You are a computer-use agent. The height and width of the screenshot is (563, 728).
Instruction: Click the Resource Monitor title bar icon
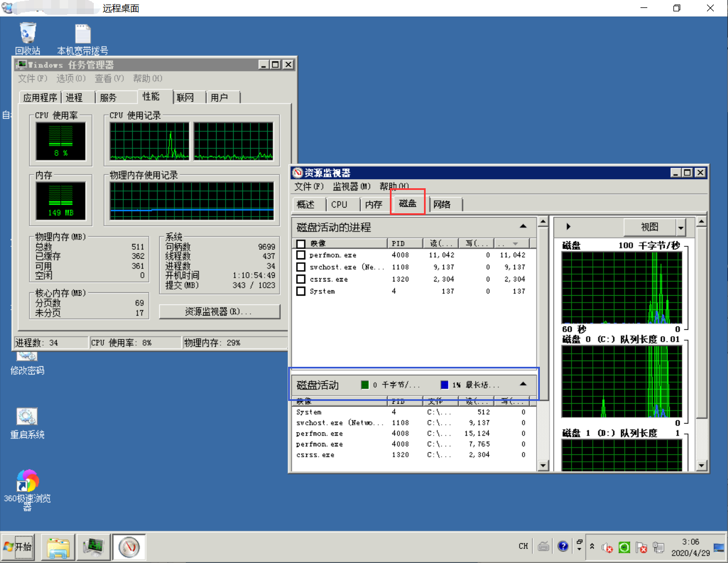[x=297, y=173]
